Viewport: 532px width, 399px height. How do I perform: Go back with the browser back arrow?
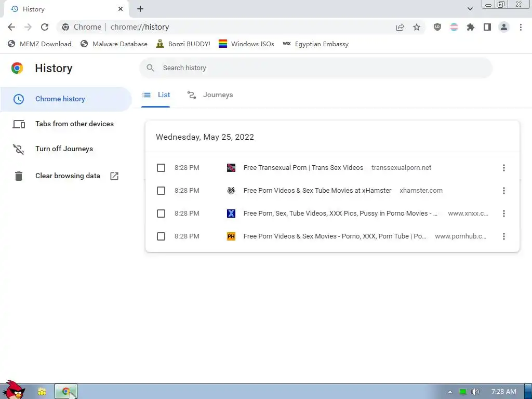[x=11, y=27]
